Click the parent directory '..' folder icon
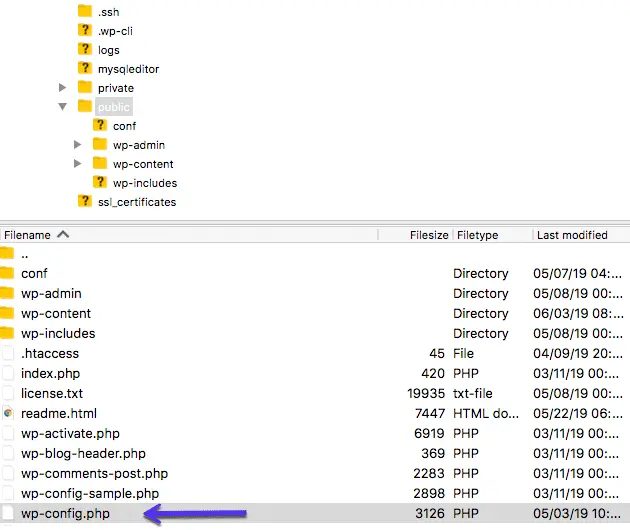 [7, 254]
